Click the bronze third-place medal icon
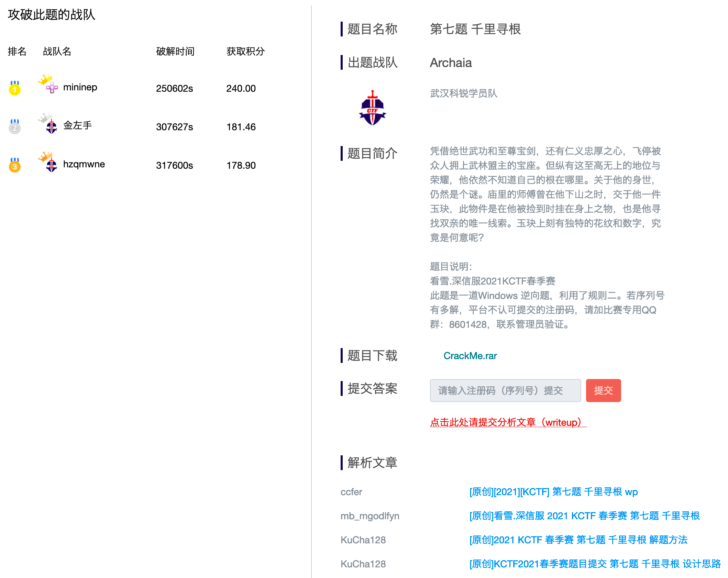728x578 pixels. pyautogui.click(x=14, y=165)
